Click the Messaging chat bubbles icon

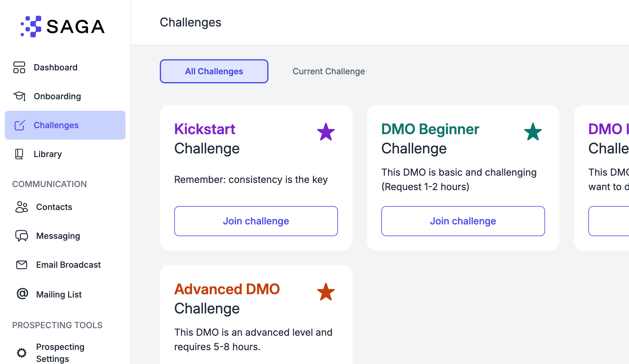coord(22,236)
